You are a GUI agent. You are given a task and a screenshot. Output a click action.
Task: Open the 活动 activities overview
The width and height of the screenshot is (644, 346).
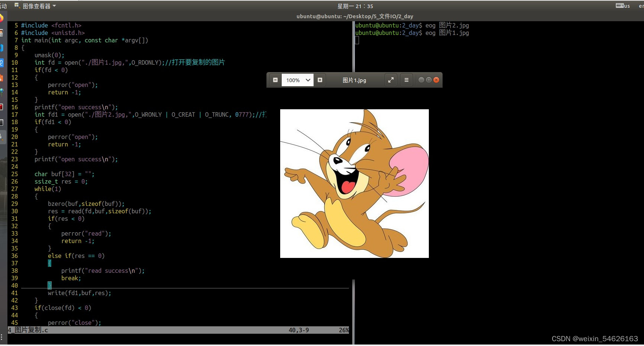[3, 6]
